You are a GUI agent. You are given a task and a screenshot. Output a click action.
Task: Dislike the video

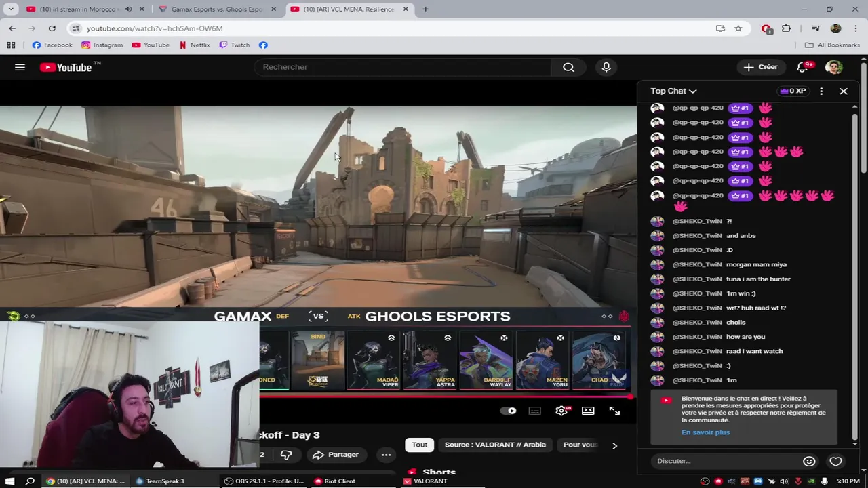tap(285, 455)
